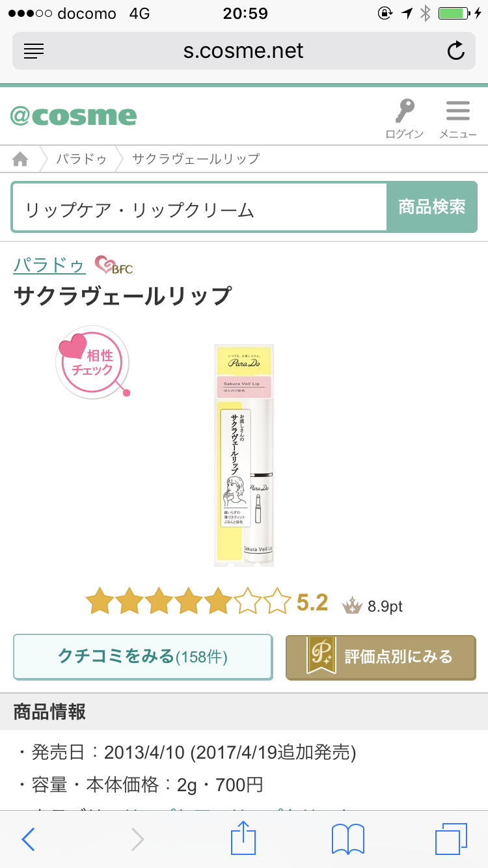
Task: Open the パラドゥ brand link
Action: coord(49,265)
